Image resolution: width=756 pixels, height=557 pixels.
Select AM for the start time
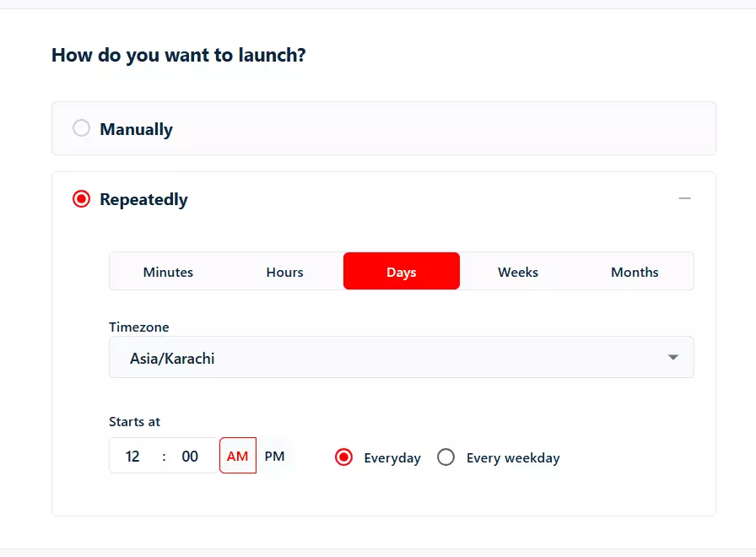[x=237, y=456]
